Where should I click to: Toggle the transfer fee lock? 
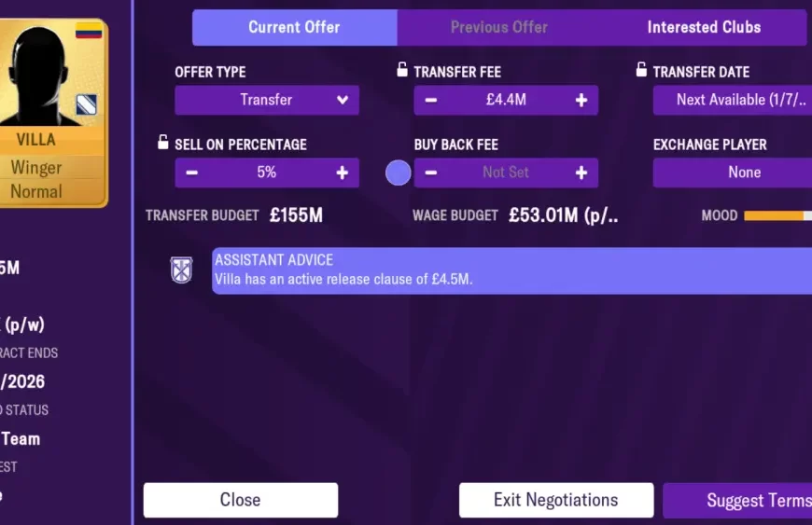pyautogui.click(x=402, y=70)
